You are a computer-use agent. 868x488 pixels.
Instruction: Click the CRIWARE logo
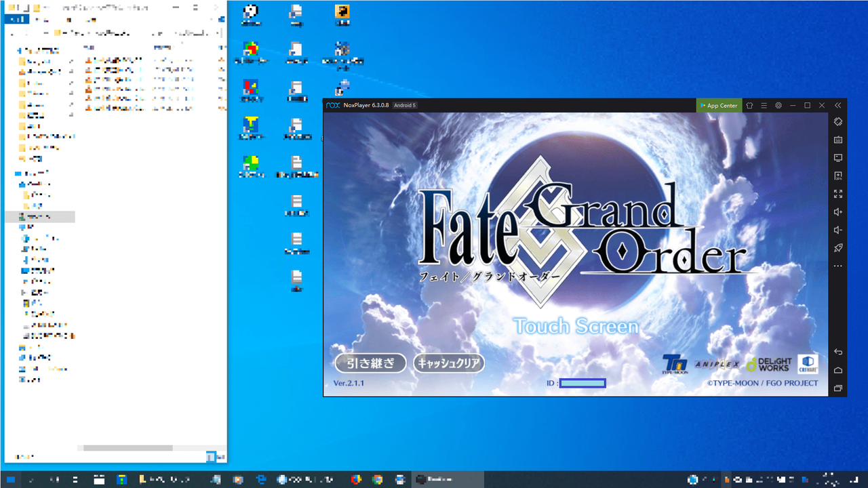(808, 363)
